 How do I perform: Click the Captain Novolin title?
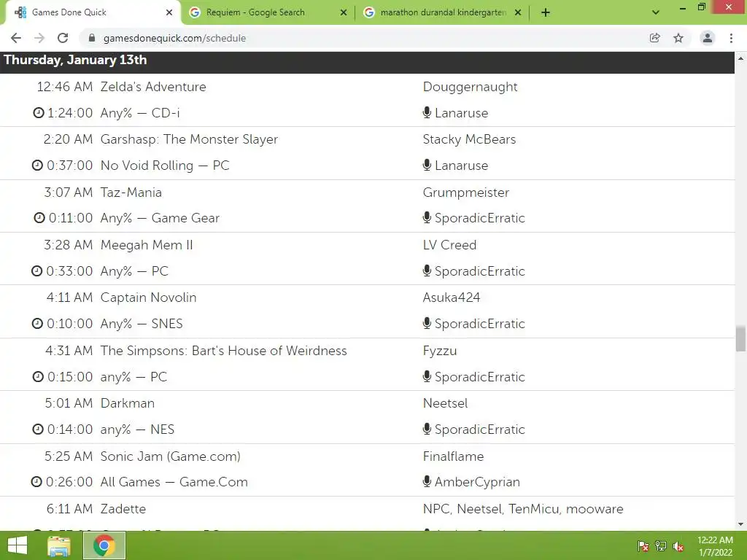149,297
